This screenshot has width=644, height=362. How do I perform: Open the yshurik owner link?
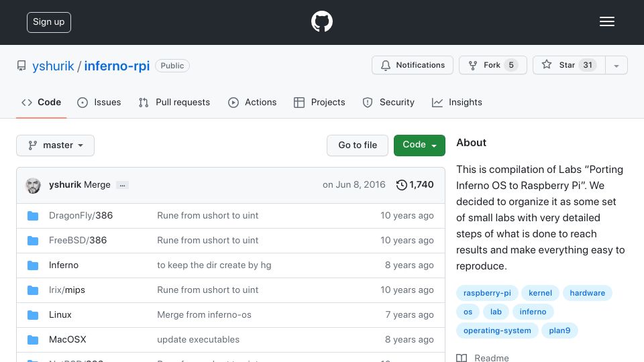pos(54,66)
